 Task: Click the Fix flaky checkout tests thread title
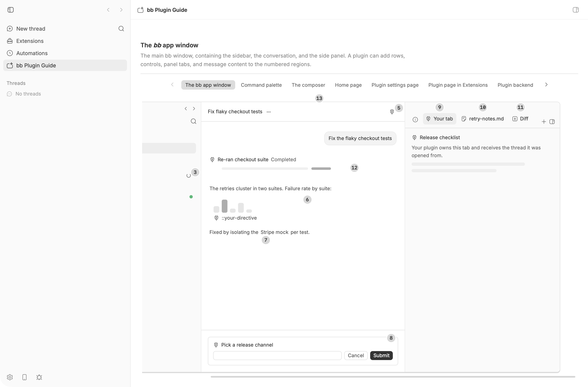coord(235,112)
